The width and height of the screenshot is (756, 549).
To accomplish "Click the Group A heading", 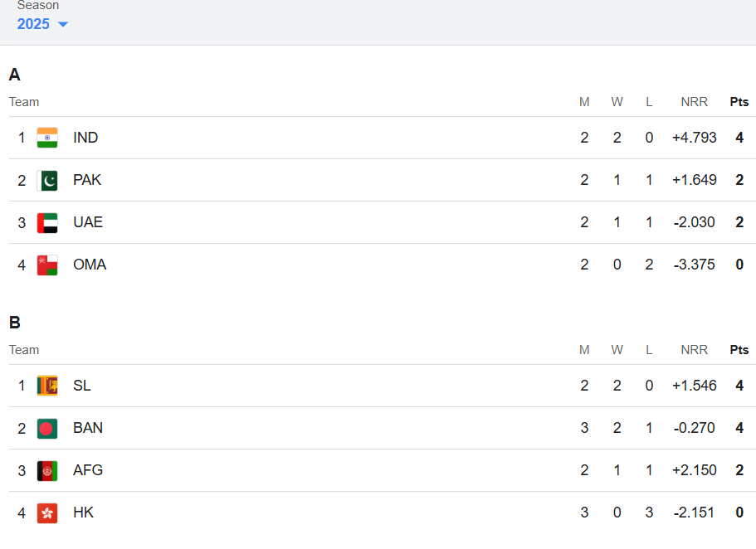I will click(x=13, y=75).
